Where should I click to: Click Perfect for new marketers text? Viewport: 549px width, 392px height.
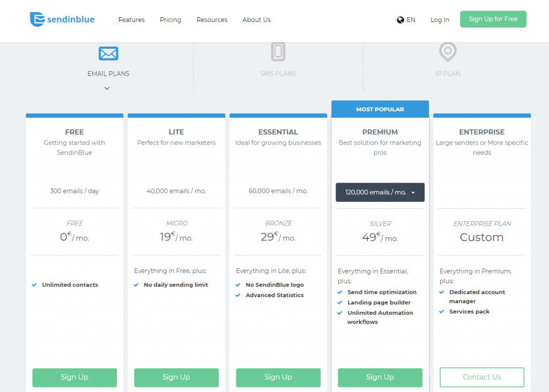coord(176,142)
